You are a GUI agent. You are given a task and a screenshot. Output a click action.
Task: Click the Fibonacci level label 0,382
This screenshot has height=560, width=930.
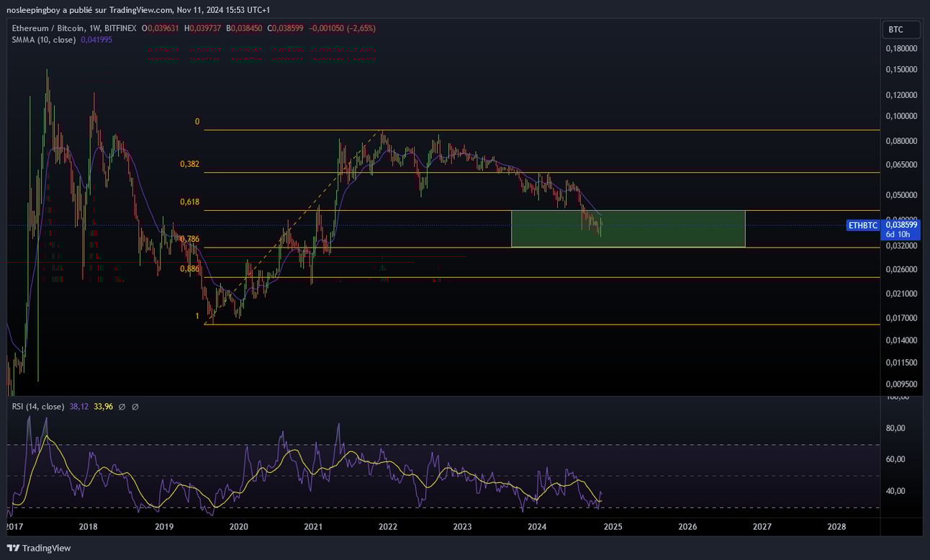(x=189, y=164)
